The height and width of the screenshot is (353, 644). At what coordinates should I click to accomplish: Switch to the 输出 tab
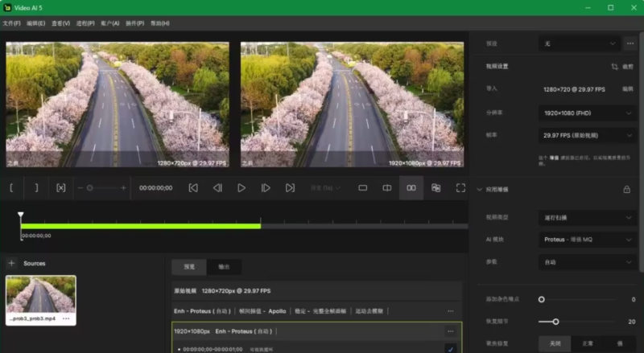(224, 266)
